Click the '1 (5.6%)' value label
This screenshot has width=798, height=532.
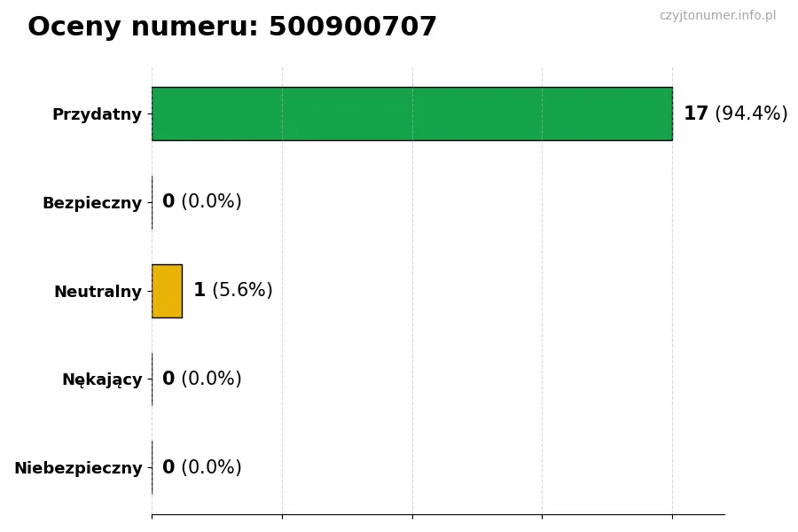232,291
